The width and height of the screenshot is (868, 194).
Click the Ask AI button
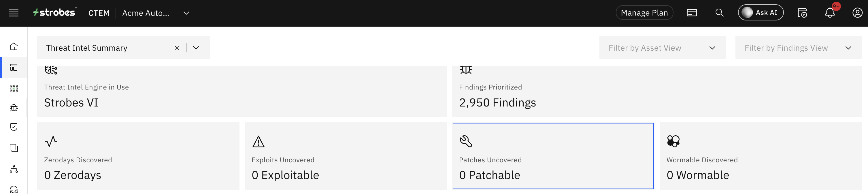click(x=761, y=13)
